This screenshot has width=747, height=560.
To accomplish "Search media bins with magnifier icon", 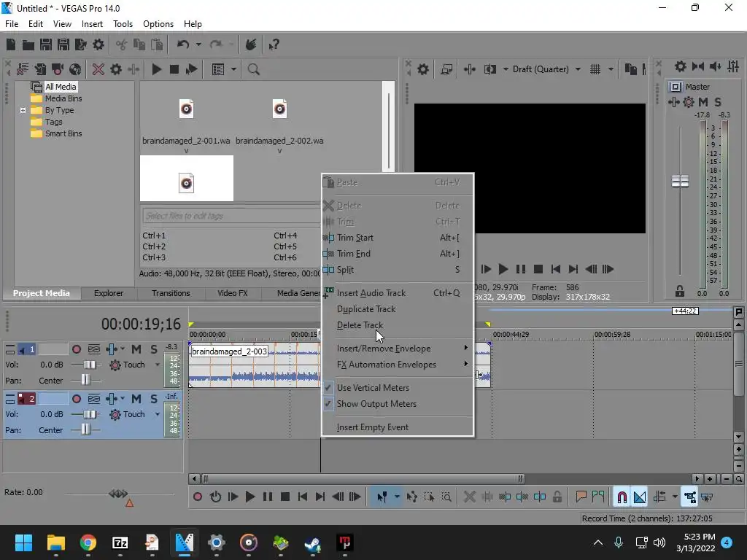I will pos(253,69).
